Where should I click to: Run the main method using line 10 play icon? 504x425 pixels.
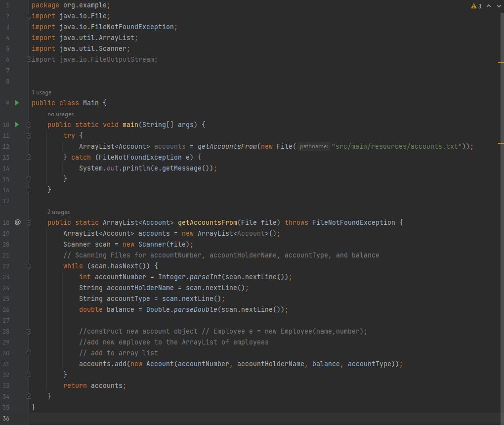pos(16,125)
